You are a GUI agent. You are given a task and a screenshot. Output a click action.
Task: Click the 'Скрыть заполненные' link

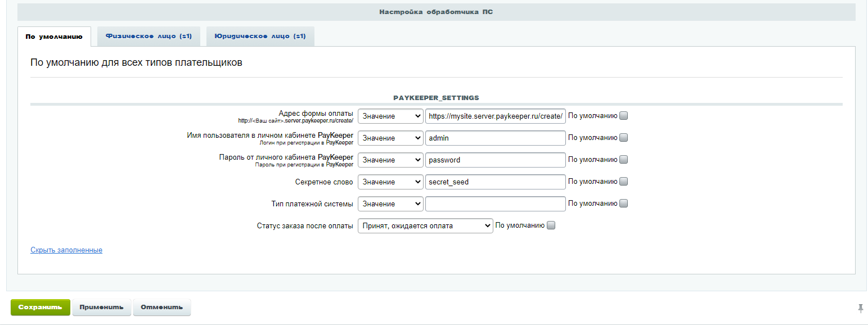click(x=66, y=250)
